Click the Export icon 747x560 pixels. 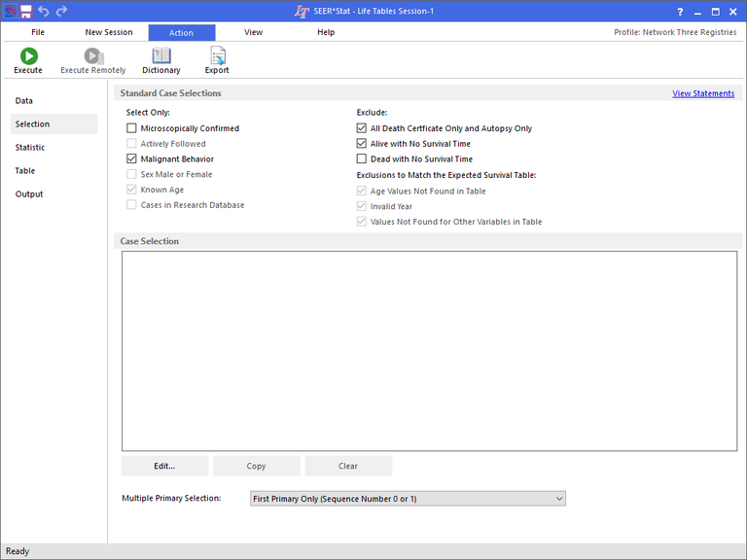(217, 56)
